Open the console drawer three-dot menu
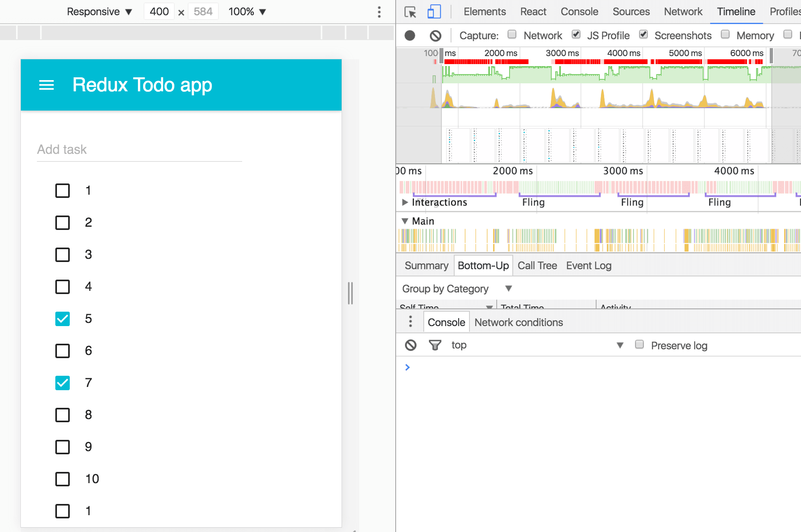The image size is (801, 532). tap(410, 322)
